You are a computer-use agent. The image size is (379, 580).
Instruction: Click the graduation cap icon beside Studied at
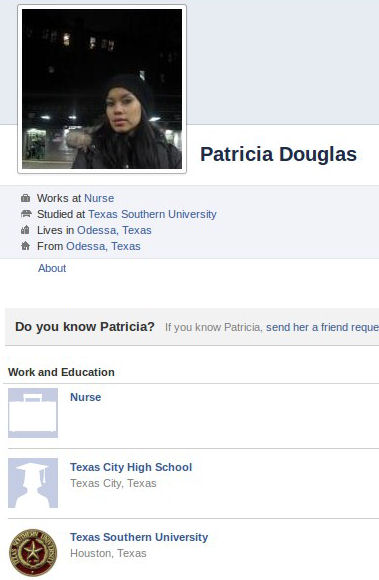[x=26, y=214]
